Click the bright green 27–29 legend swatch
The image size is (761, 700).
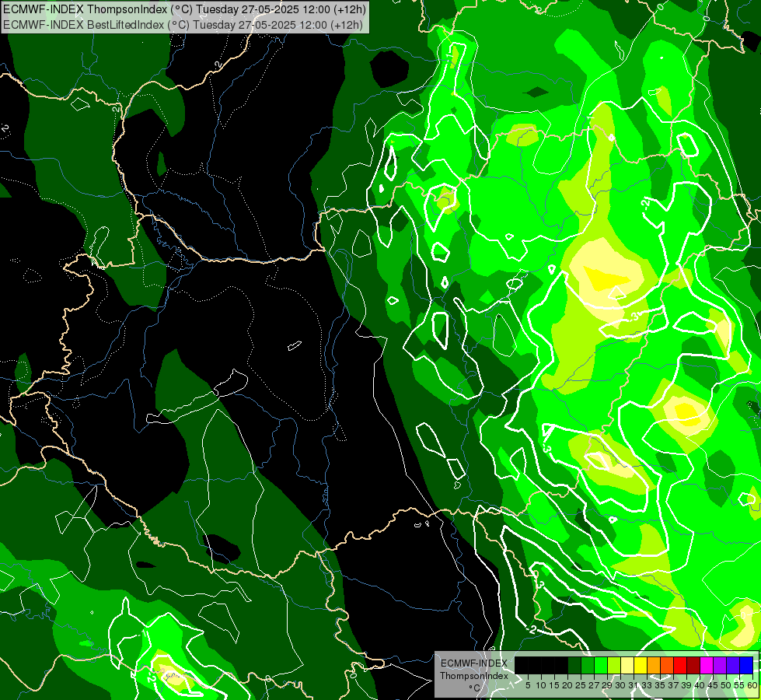[x=601, y=665]
